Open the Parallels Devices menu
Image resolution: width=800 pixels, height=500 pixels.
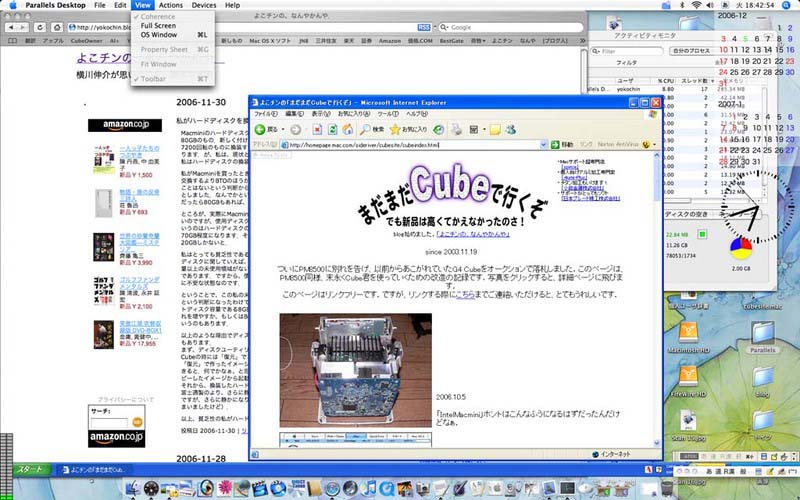pyautogui.click(x=204, y=5)
